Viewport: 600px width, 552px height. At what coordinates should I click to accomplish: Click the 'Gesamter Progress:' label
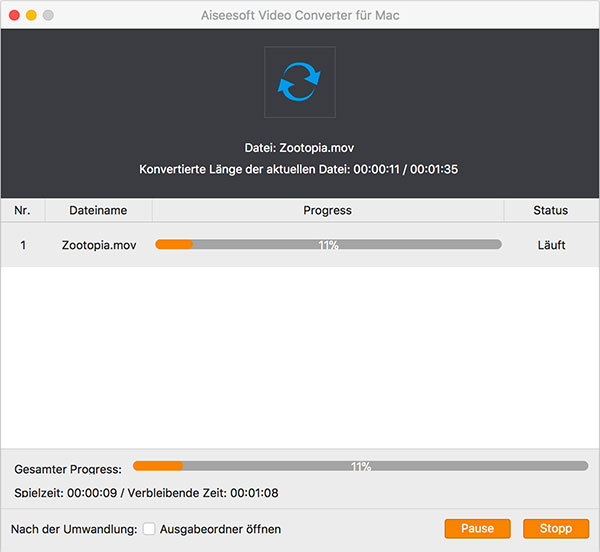coord(68,469)
